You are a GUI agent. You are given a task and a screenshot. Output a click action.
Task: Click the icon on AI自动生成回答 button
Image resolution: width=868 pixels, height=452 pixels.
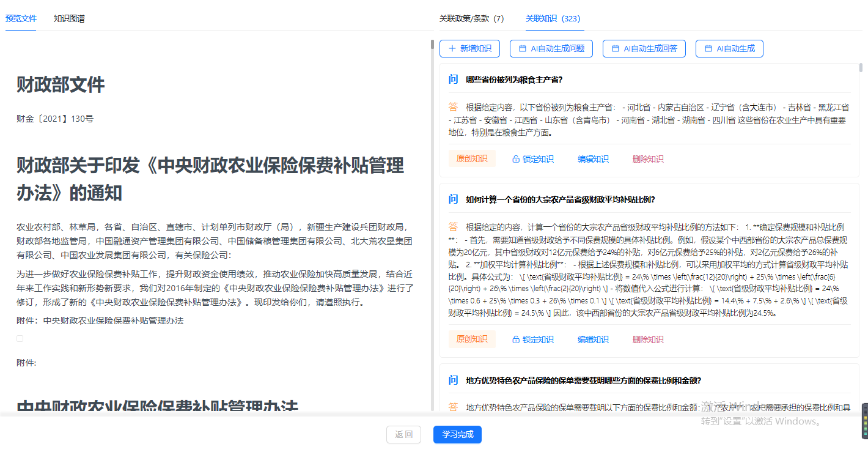tap(616, 48)
